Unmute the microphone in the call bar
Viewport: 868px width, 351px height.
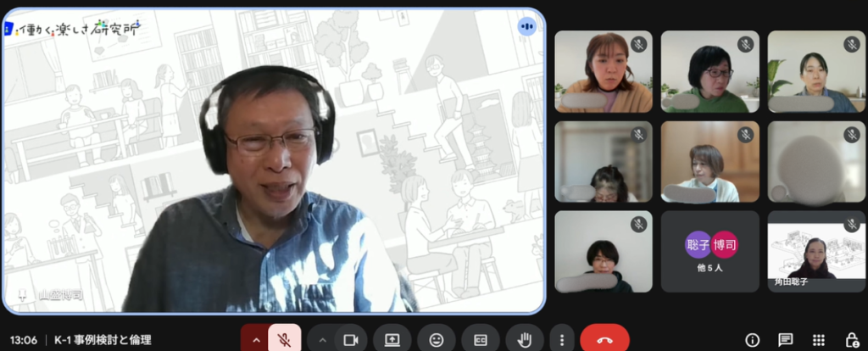pyautogui.click(x=285, y=339)
